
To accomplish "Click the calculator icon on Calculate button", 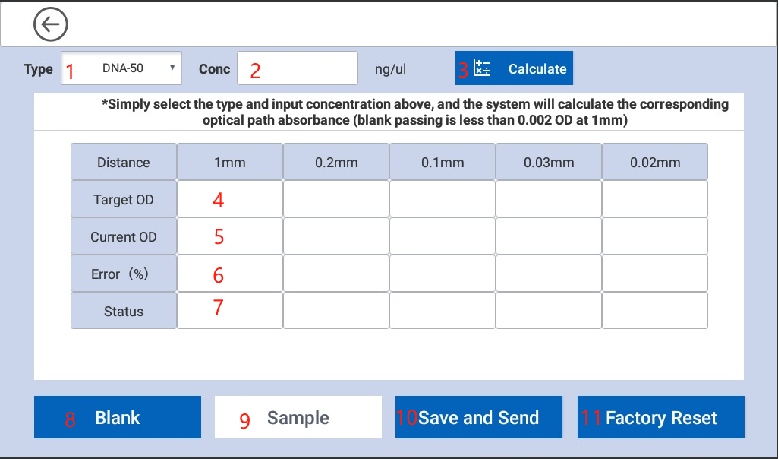I will tap(482, 69).
